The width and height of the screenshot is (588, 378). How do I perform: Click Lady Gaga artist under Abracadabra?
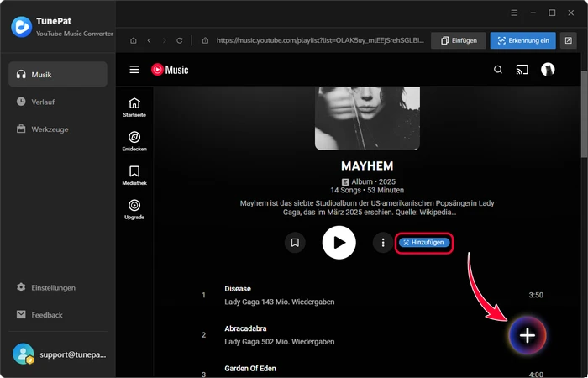(240, 342)
